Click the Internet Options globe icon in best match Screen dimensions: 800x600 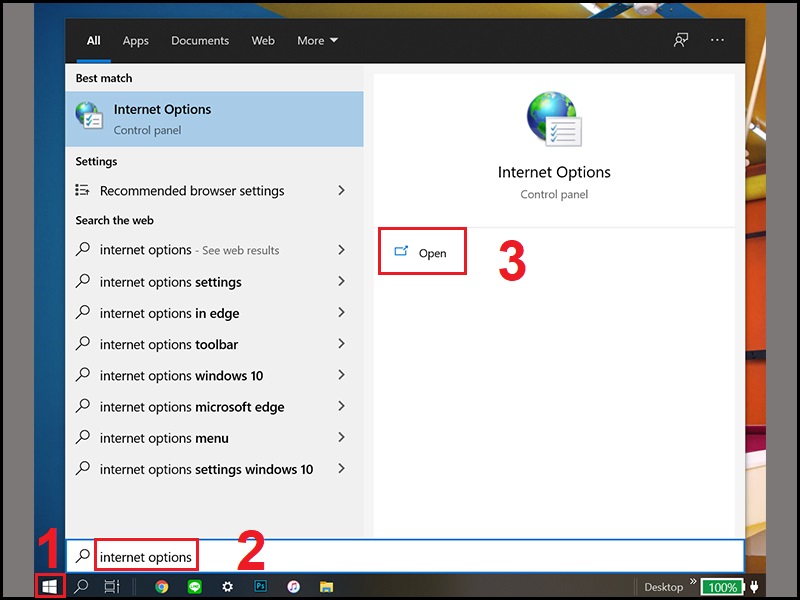pos(89,115)
